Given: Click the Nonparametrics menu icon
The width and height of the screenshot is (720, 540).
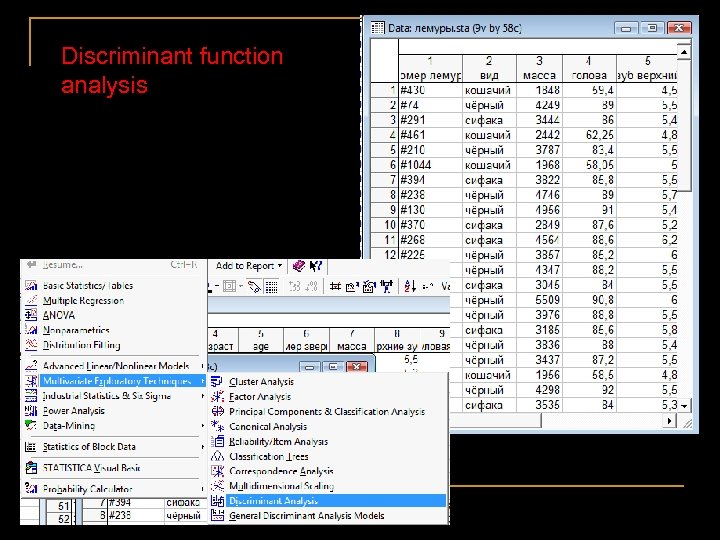Looking at the screenshot, I should coord(31,330).
